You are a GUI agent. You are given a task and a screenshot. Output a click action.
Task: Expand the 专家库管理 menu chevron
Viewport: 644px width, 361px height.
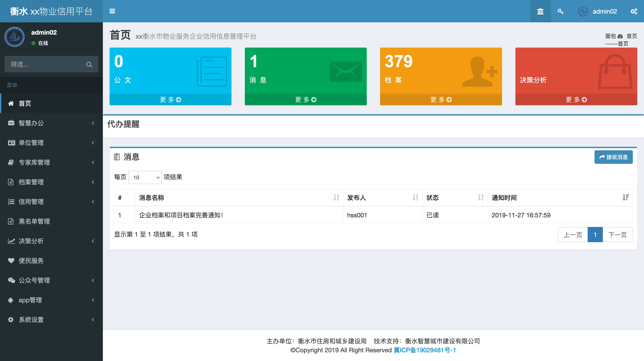click(93, 162)
